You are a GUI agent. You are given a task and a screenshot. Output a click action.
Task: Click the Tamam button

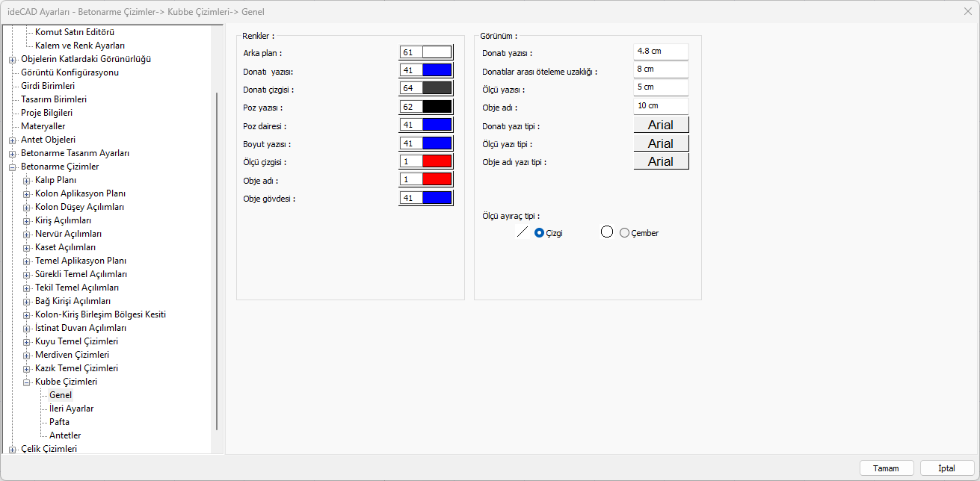click(x=886, y=468)
